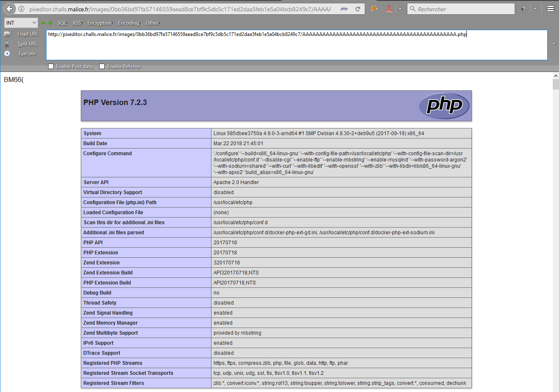Open the Other menu in the HackBar
559x392 pixels.
(x=153, y=23)
